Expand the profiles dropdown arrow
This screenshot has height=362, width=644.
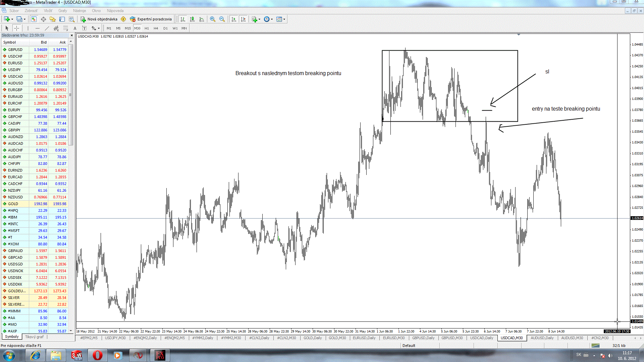coord(24,19)
